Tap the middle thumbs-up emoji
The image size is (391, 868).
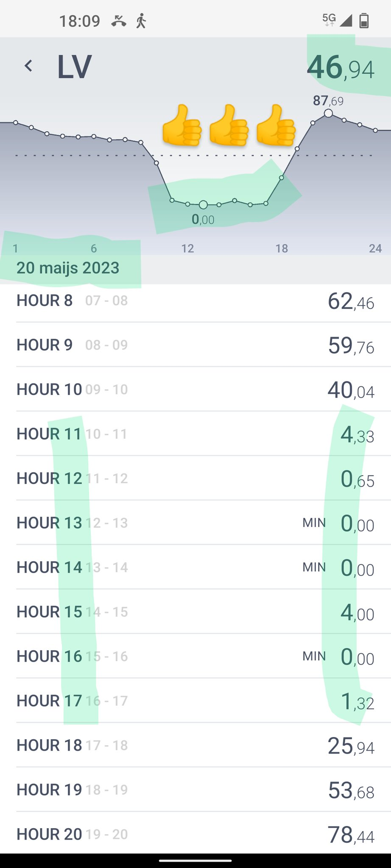pos(229,125)
